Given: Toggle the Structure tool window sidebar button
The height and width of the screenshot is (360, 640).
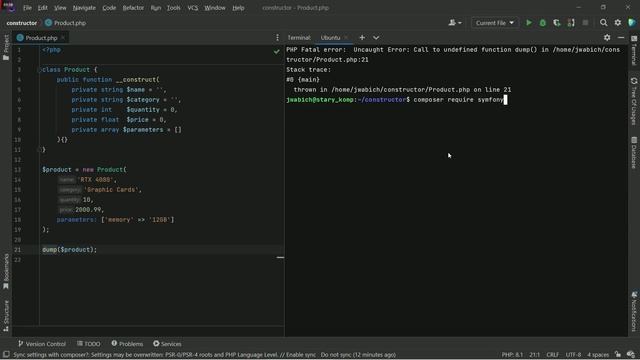Looking at the screenshot, I should pyautogui.click(x=6, y=316).
